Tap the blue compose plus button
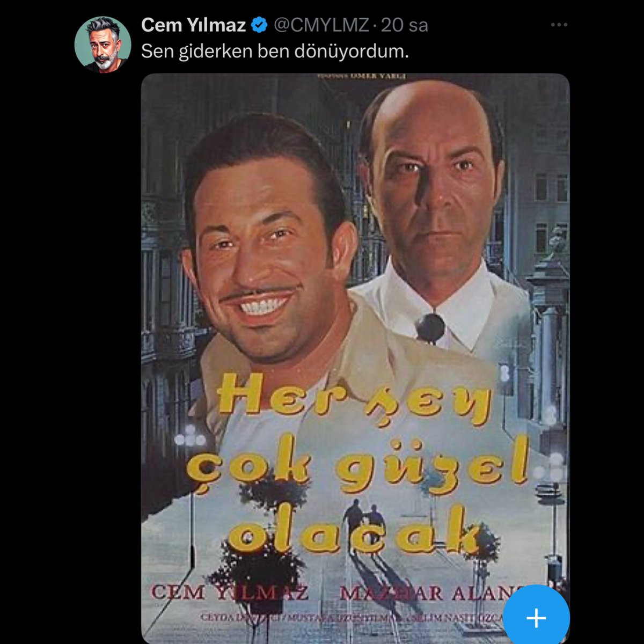This screenshot has height=644, width=644. 536,618
